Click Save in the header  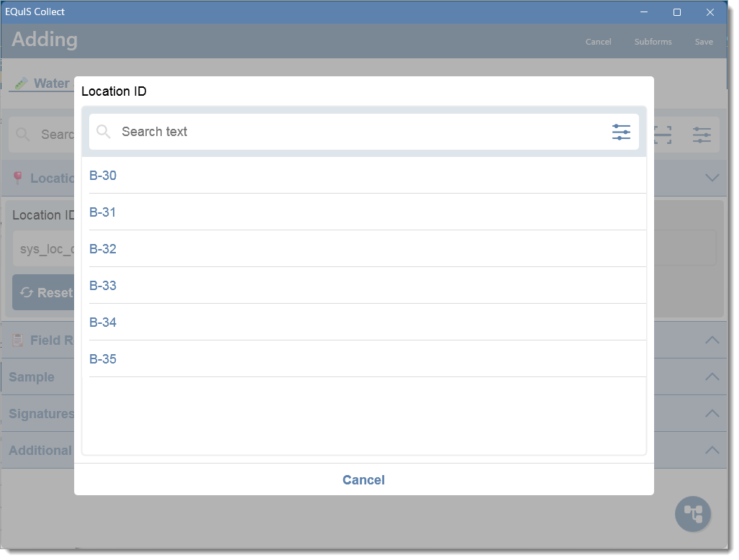[x=704, y=42]
